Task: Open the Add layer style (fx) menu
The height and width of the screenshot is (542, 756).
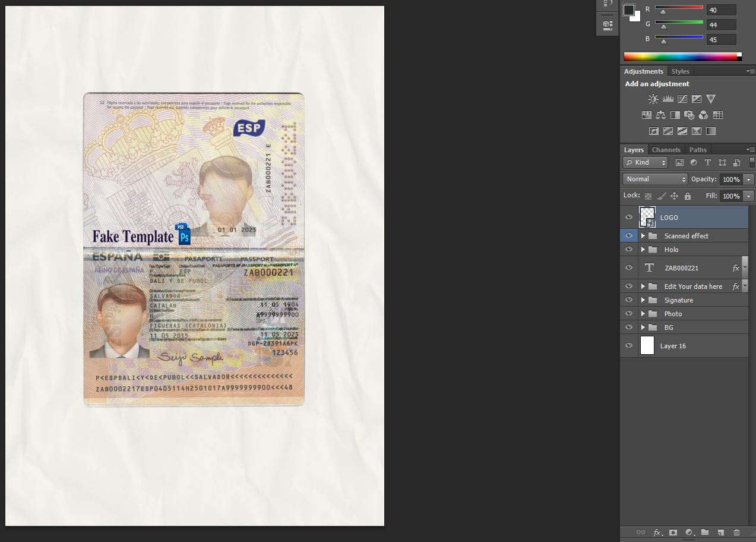Action: 657,532
